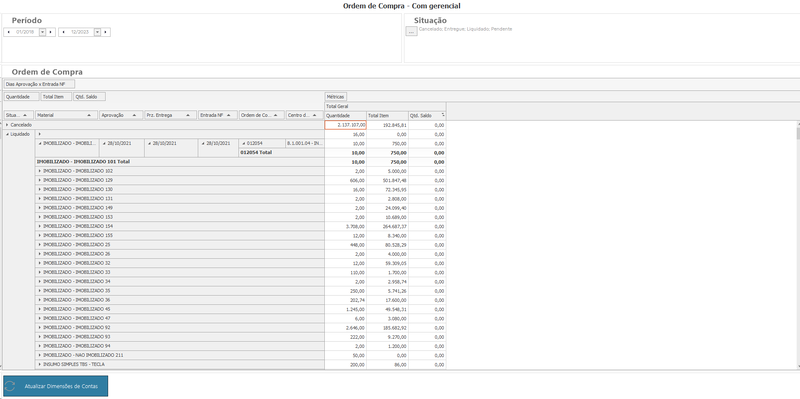Image resolution: width=800 pixels, height=399 pixels.
Task: Expand IMOBILIZADO - IMOBILIZADO 34 row
Action: pyautogui.click(x=40, y=281)
